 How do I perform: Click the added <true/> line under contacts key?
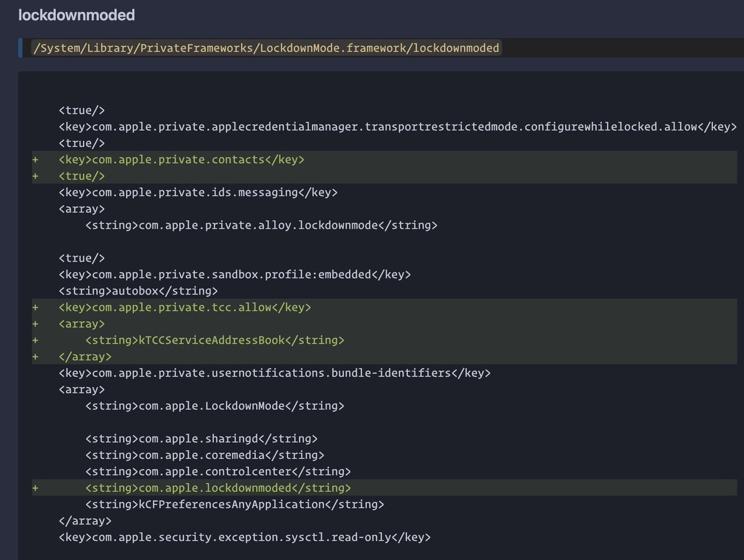pos(82,176)
